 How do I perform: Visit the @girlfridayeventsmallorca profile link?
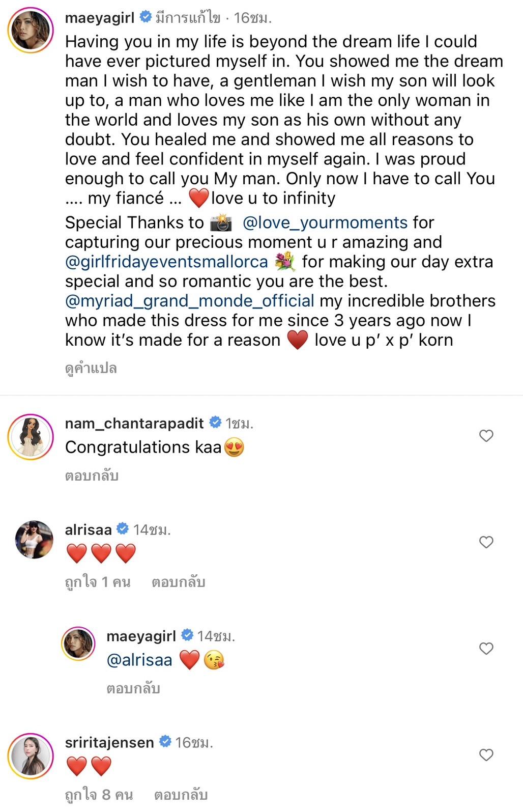[x=166, y=262]
